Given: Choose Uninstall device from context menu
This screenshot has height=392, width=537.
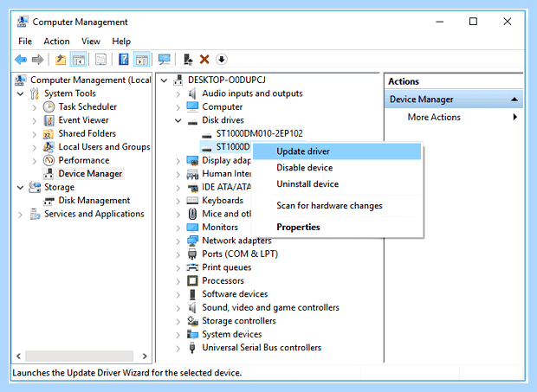Looking at the screenshot, I should point(337,184).
